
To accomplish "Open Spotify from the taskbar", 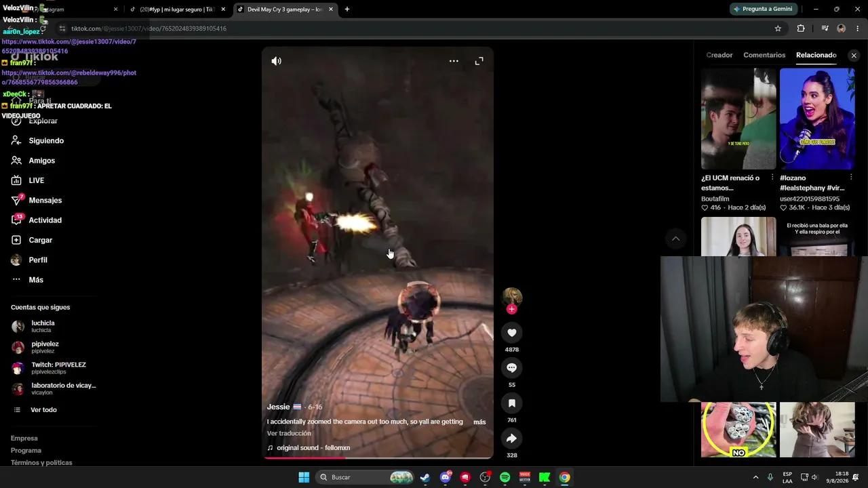I will (505, 477).
